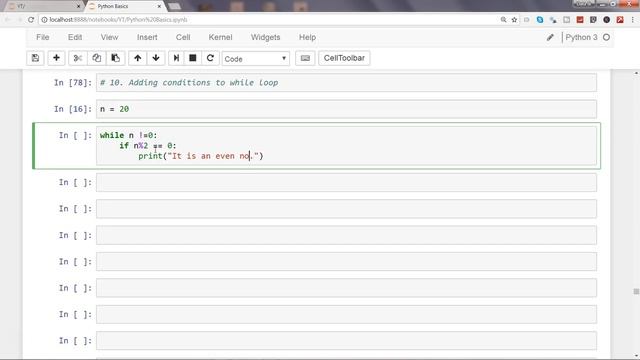
Task: Click the cell containing 'n = 20'
Action: tap(346, 109)
